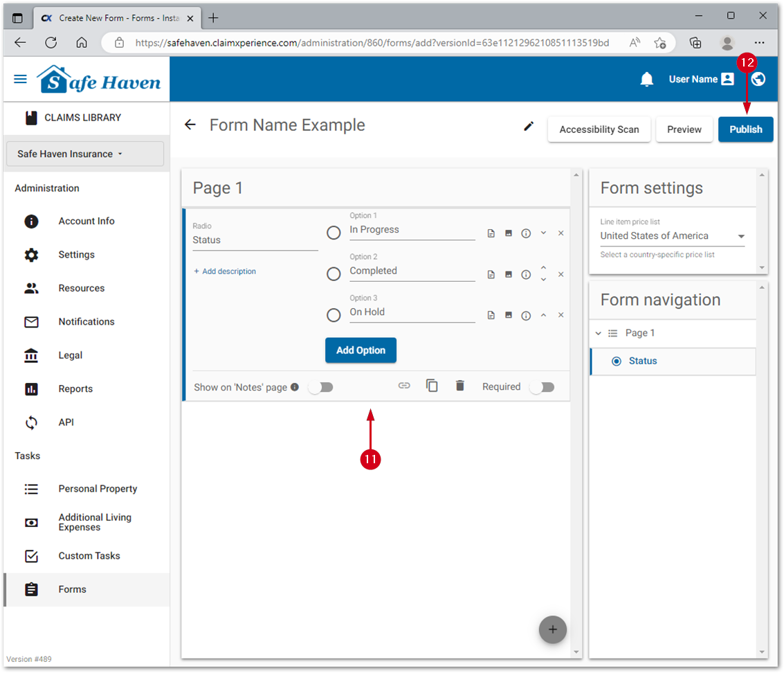The image size is (784, 673).
Task: Open Reports in the Administration menu
Action: point(75,389)
